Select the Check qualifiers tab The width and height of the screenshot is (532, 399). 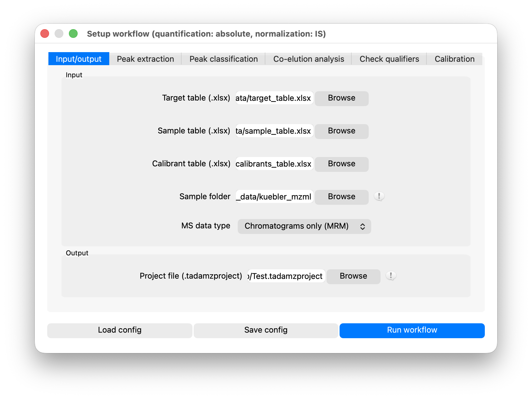coord(389,59)
